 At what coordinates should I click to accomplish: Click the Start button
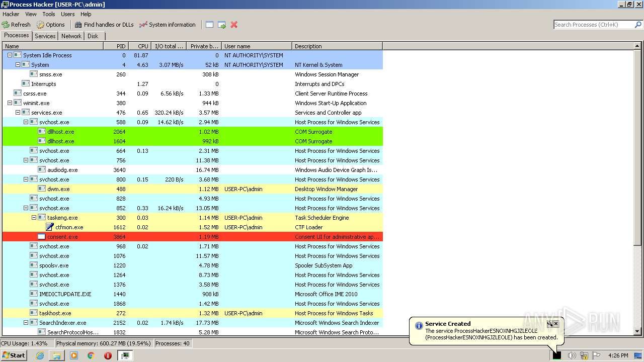(x=14, y=355)
